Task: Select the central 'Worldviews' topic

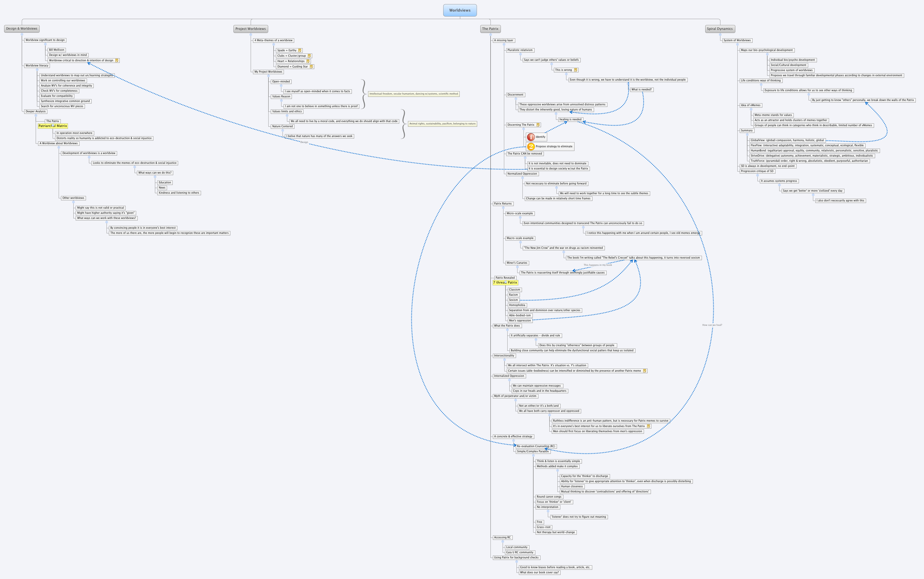Action: coord(459,10)
